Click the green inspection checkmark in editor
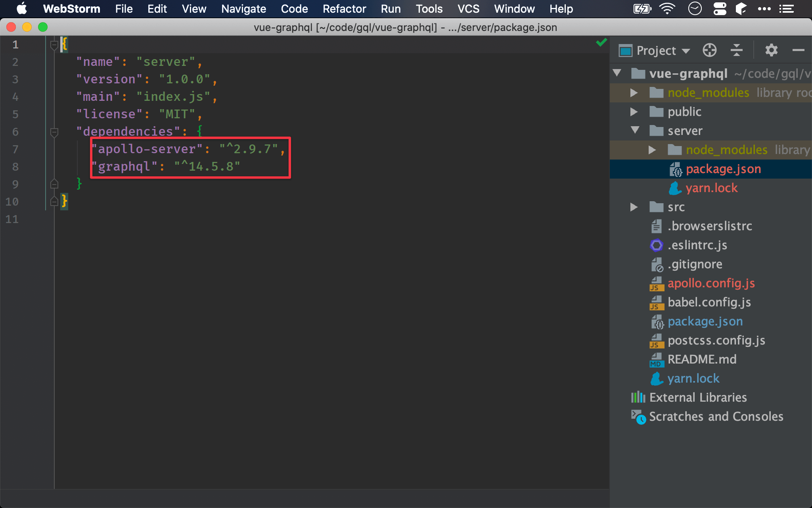812x508 pixels. pyautogui.click(x=601, y=42)
